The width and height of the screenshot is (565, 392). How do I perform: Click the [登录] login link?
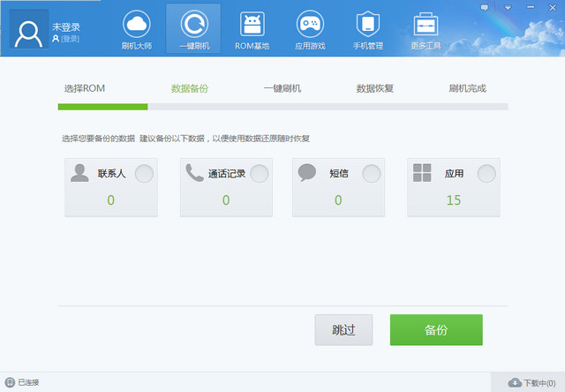click(69, 39)
